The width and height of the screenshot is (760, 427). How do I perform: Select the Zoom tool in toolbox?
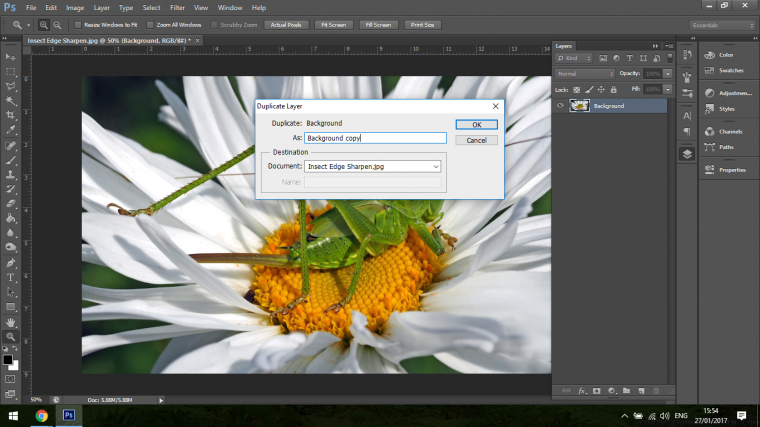[x=10, y=336]
